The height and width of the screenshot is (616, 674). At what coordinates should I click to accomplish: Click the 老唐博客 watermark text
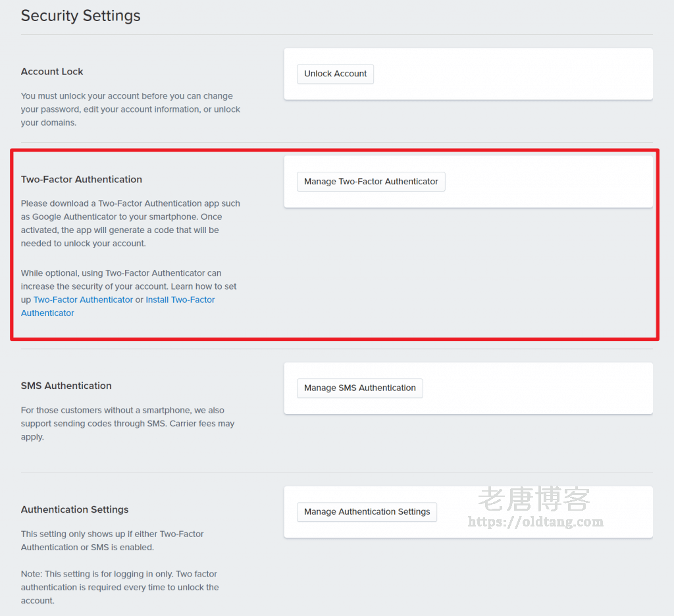coord(534,500)
